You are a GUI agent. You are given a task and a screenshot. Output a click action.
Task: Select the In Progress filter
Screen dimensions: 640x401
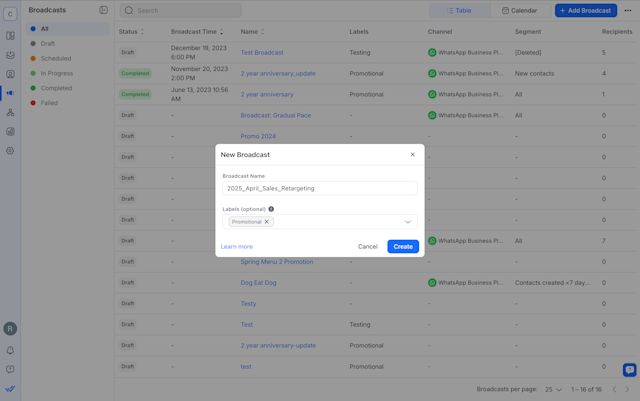pyautogui.click(x=68, y=73)
